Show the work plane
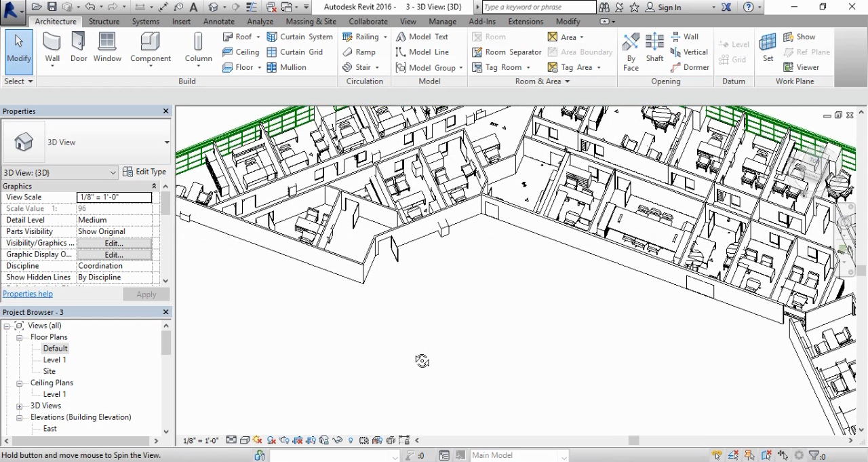Viewport: 868px width, 462px height. [x=800, y=37]
